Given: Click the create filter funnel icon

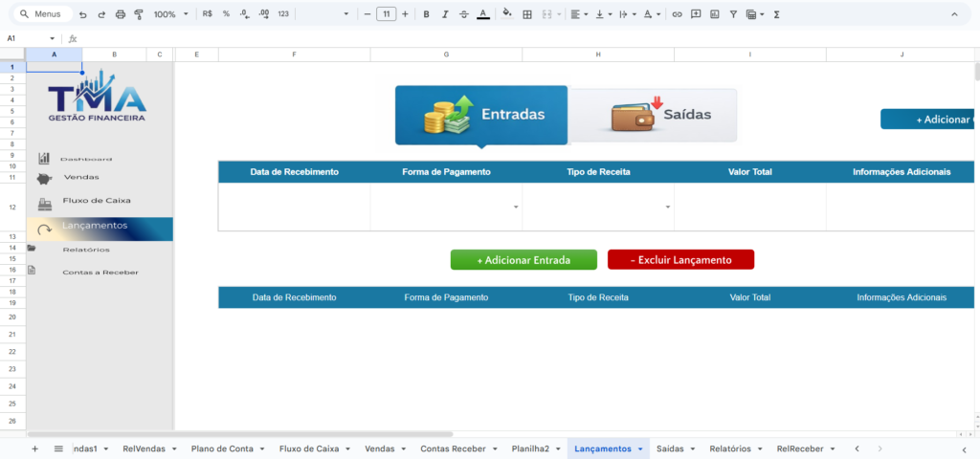Looking at the screenshot, I should coord(733,14).
